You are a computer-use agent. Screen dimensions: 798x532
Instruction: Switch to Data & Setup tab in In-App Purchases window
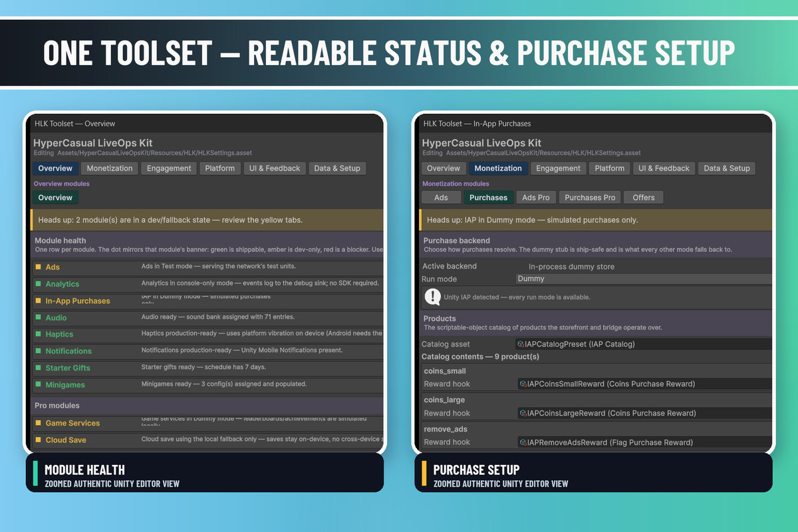click(x=727, y=169)
